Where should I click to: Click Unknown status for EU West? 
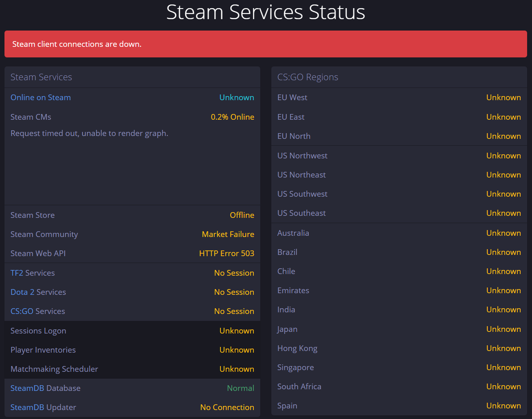tap(504, 97)
